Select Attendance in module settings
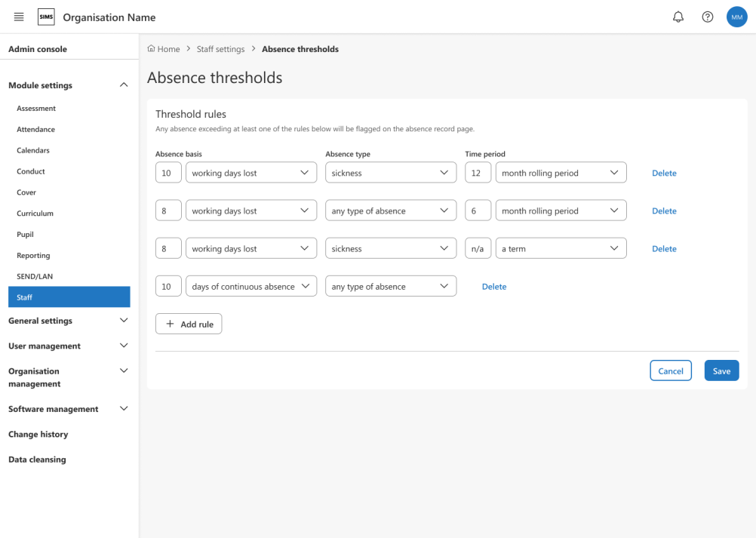756x538 pixels. pos(36,130)
